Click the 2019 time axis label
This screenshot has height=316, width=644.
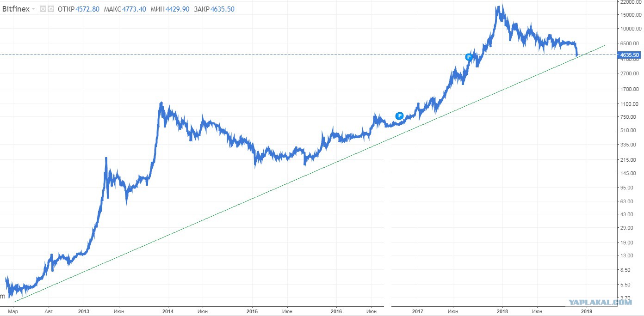pos(586,312)
